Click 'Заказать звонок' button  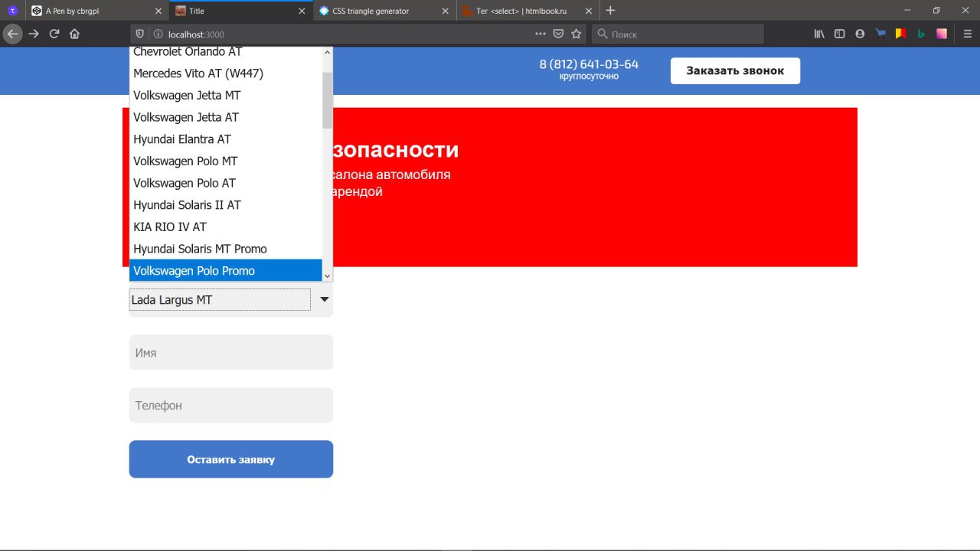pos(735,70)
